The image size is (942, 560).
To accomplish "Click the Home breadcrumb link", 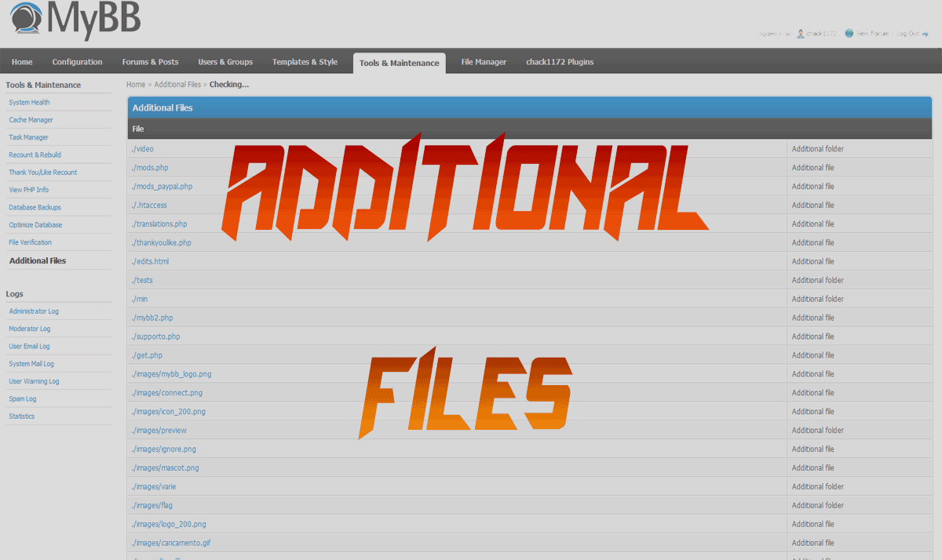I will tap(136, 85).
